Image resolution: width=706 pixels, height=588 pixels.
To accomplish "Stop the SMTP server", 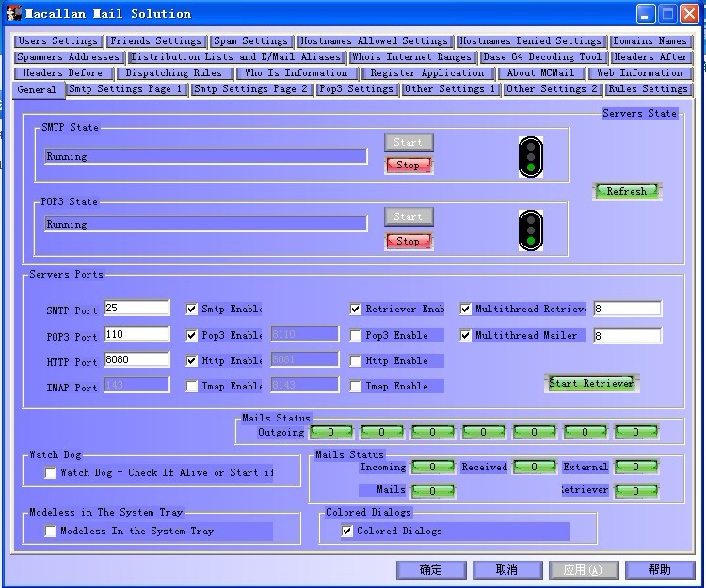I will click(x=409, y=165).
